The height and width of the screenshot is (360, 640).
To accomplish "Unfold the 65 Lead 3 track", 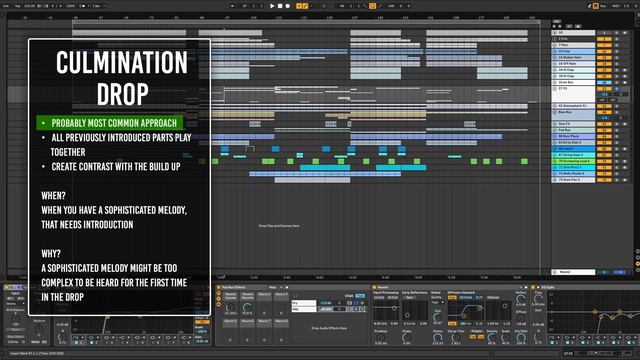I will click(x=555, y=149).
